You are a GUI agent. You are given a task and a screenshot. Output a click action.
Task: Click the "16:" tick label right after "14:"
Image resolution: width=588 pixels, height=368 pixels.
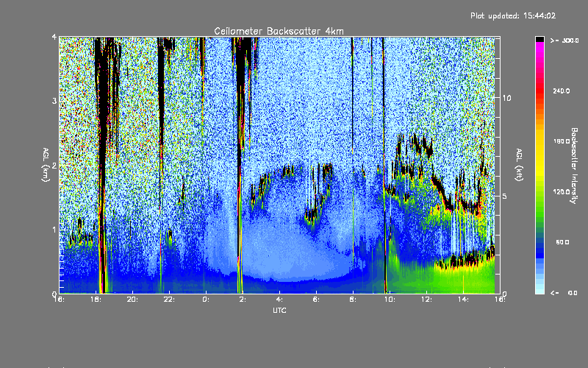tap(500, 300)
